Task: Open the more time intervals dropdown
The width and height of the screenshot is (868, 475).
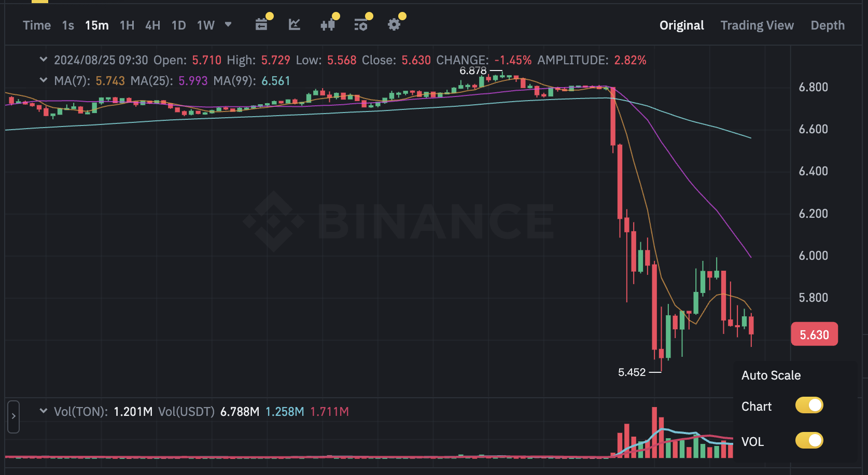Action: [228, 24]
